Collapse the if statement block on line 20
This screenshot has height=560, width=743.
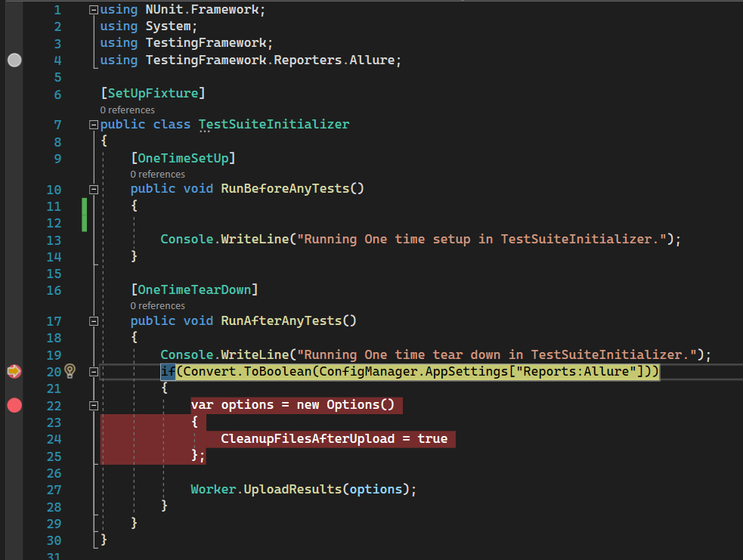[94, 372]
